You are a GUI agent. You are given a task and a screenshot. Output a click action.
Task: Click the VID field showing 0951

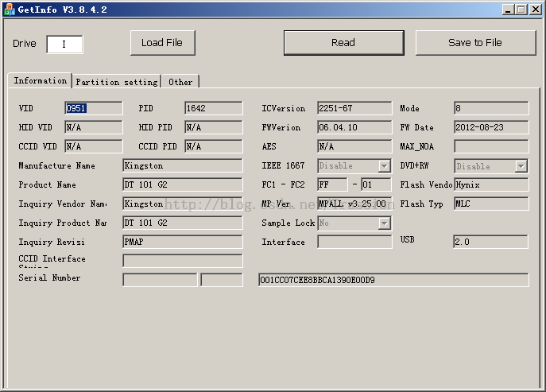[x=94, y=108]
